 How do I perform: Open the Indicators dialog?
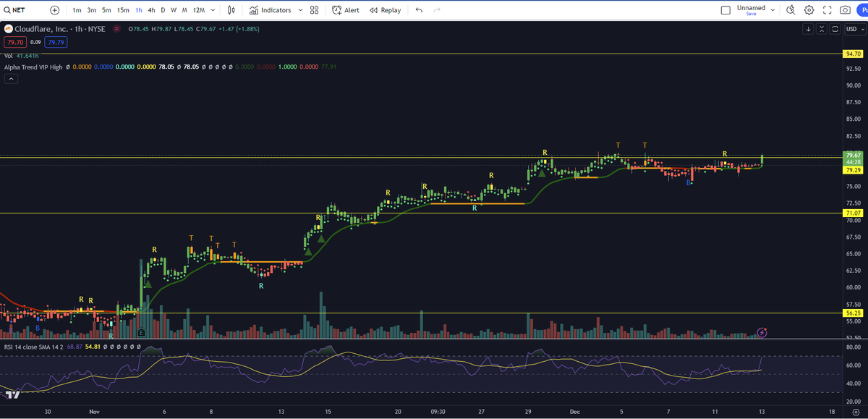click(271, 10)
